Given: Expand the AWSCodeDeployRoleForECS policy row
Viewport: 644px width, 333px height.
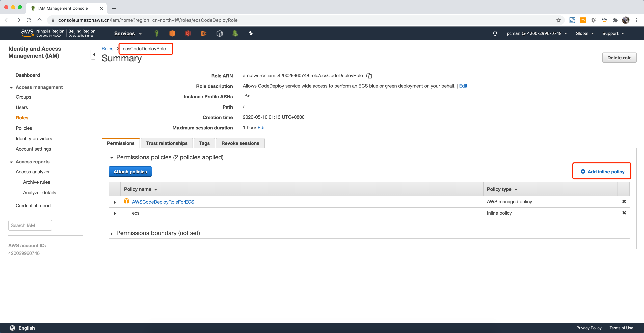Looking at the screenshot, I should click(115, 202).
